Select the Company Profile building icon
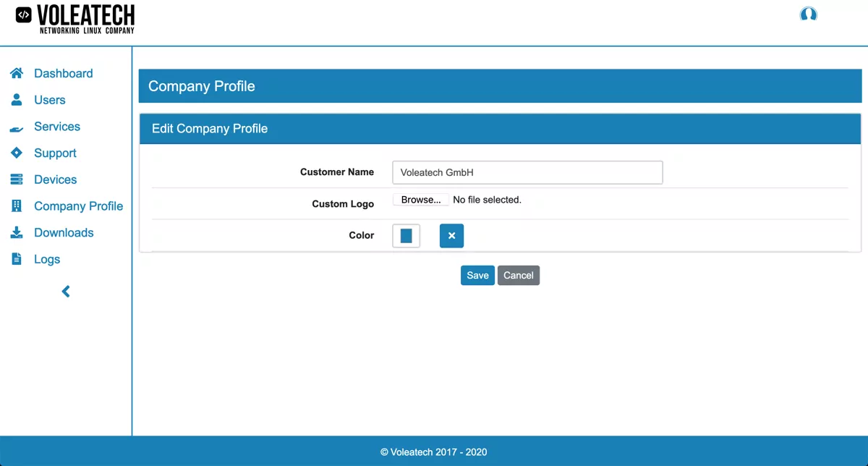 click(x=17, y=206)
